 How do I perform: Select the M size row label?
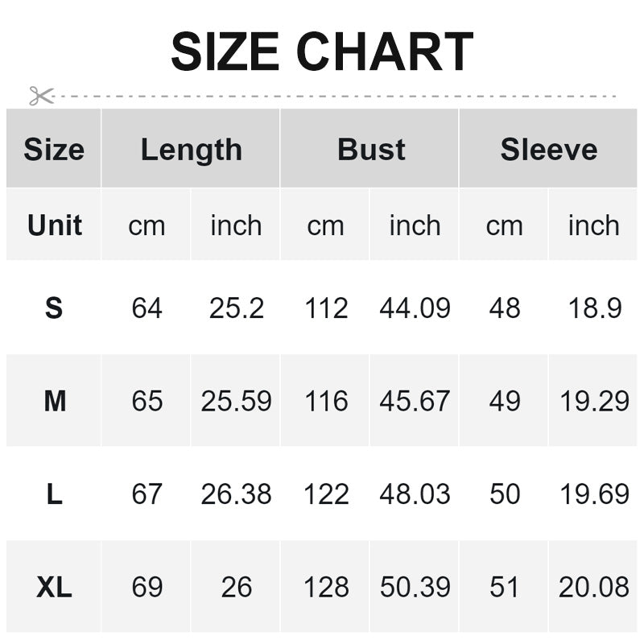pyautogui.click(x=54, y=401)
